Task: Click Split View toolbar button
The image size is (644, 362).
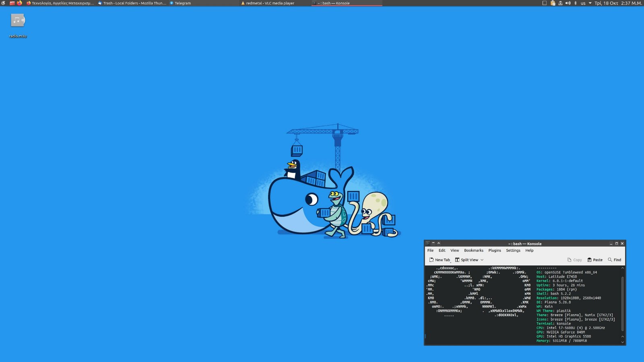Action: point(466,260)
